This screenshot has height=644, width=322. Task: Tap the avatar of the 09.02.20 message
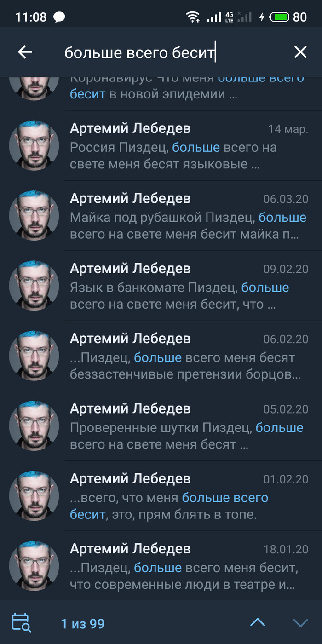pyautogui.click(x=34, y=286)
